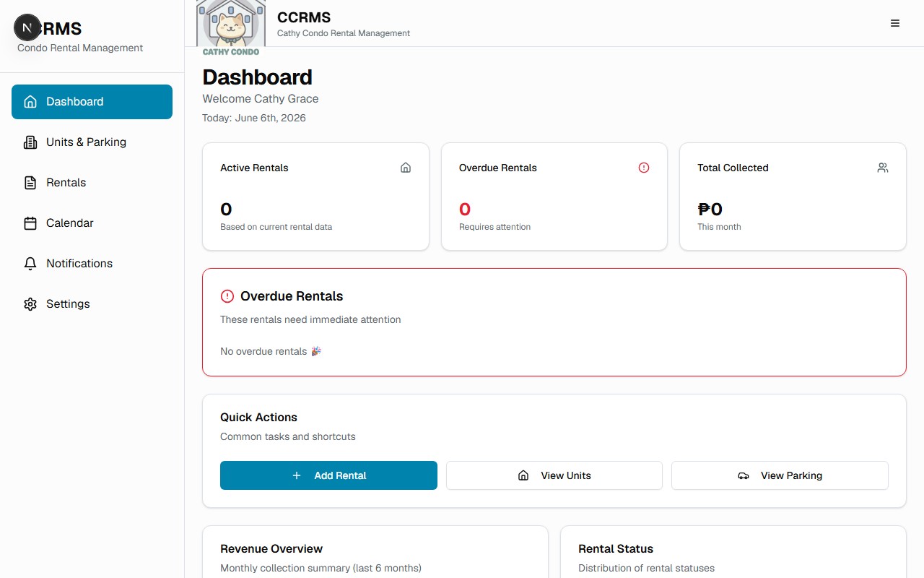Click the Quick Actions heading
This screenshot has width=924, height=578.
[258, 418]
